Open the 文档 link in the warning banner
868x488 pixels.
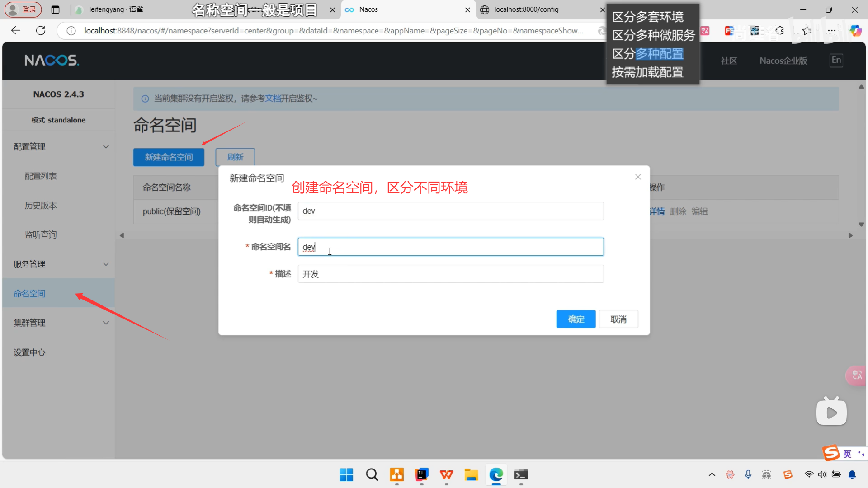[273, 98]
